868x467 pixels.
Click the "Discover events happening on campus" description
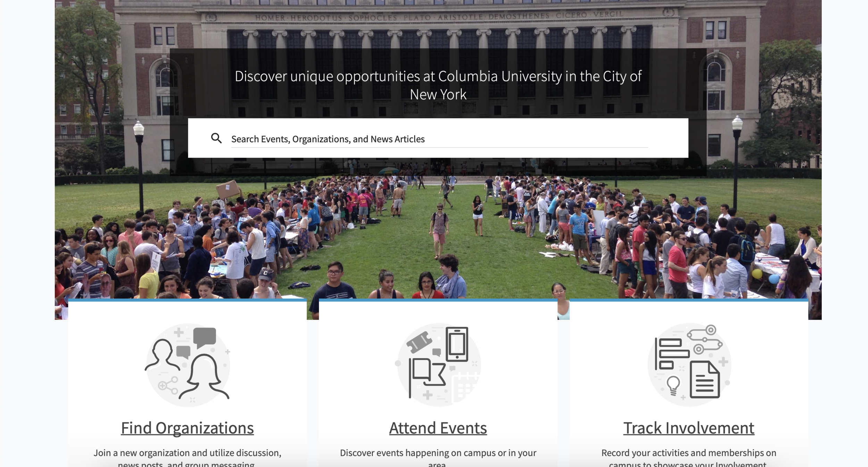click(x=438, y=458)
